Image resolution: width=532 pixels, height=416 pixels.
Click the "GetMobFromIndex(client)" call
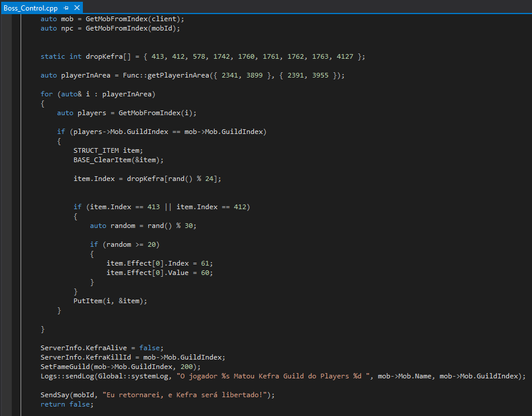click(133, 19)
